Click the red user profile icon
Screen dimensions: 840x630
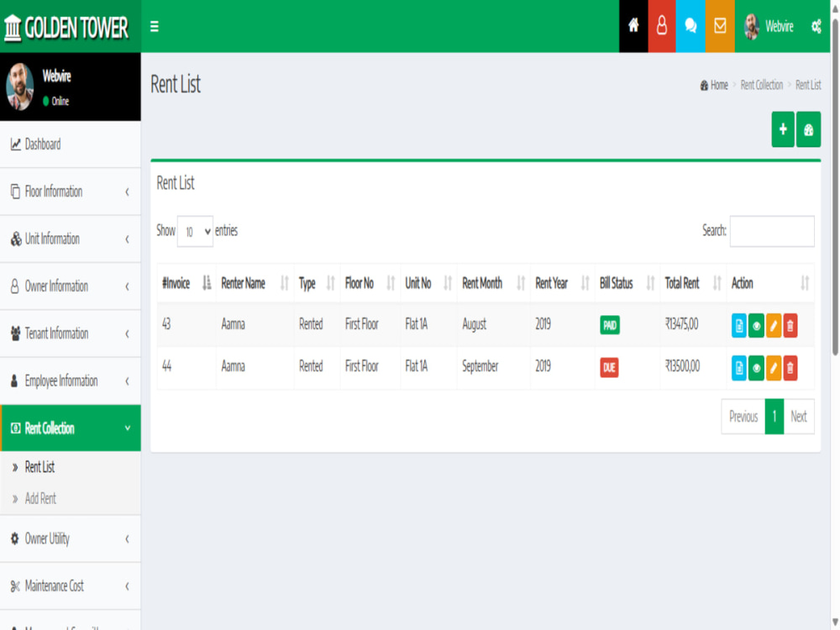coord(662,26)
